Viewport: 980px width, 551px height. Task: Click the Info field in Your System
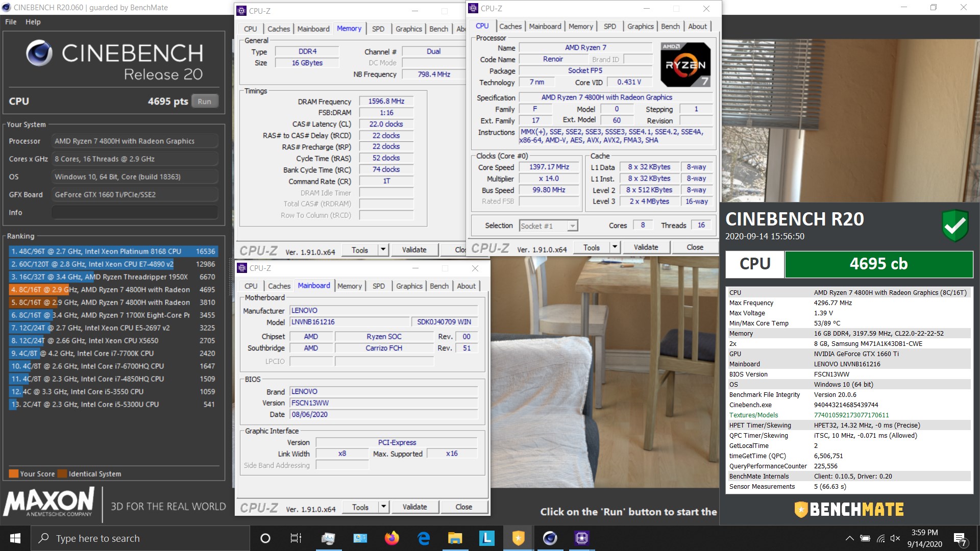[135, 212]
